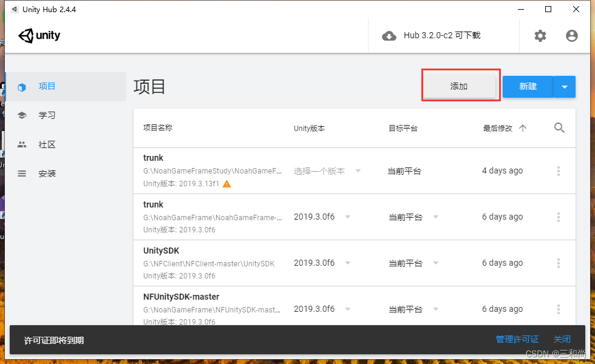Click the cube icon beside 项目 in the sidebar
Viewport: 595px width, 364px height.
pos(22,87)
